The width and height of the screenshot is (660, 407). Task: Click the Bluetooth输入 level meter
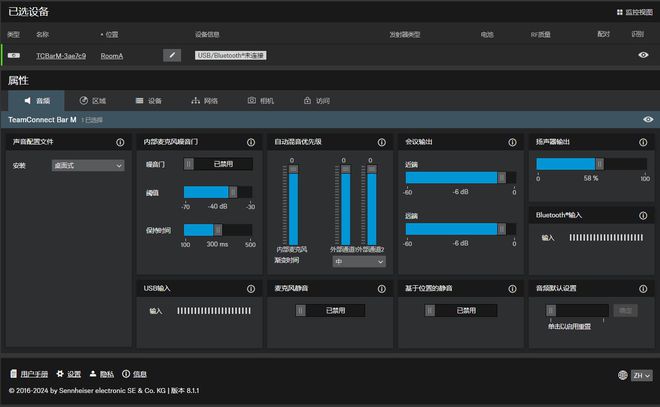(x=606, y=238)
